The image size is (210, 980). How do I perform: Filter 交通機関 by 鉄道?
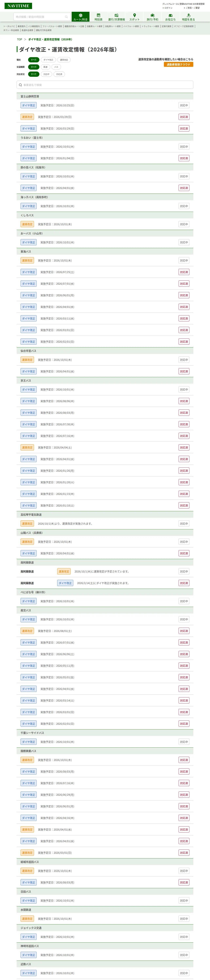pos(45,67)
